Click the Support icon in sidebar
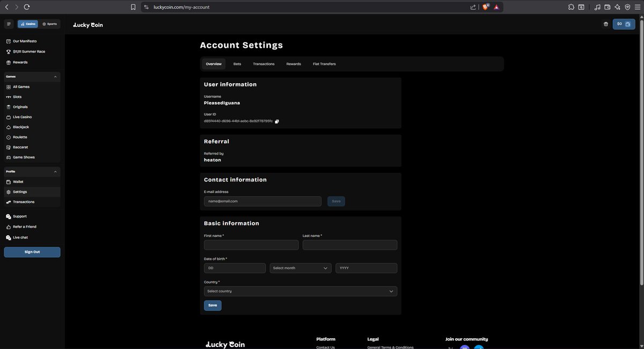 tap(8, 216)
